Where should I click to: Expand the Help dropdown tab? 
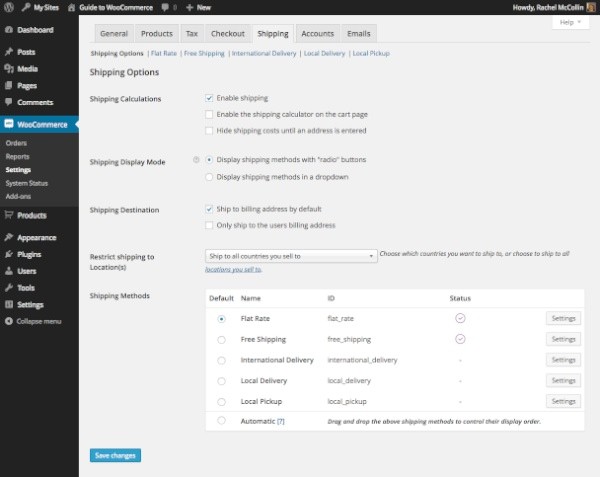click(570, 22)
